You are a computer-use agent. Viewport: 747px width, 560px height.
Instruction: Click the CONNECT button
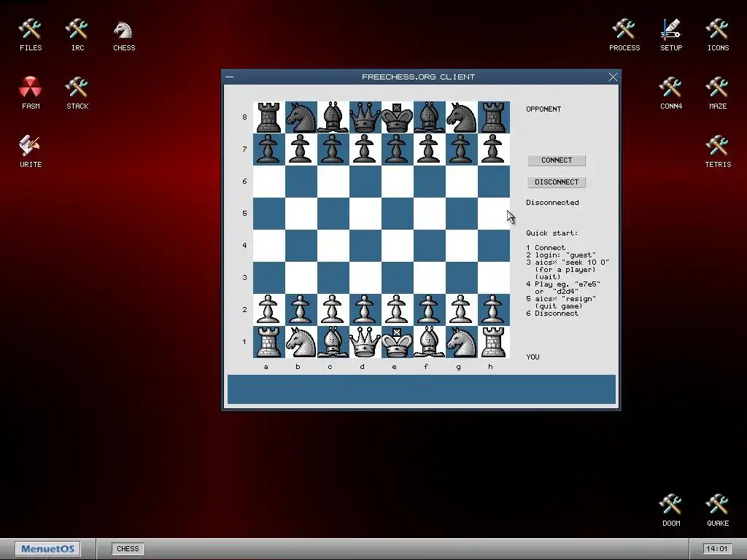point(557,160)
